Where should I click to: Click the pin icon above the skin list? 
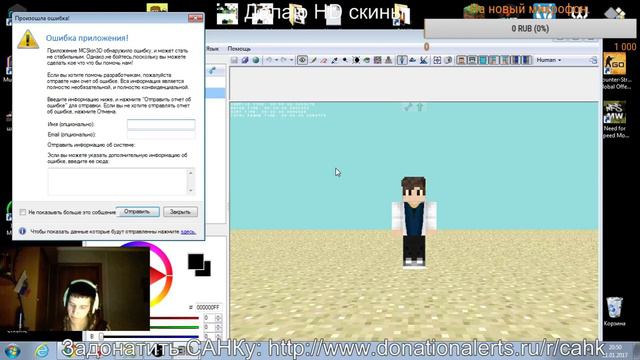click(x=212, y=71)
